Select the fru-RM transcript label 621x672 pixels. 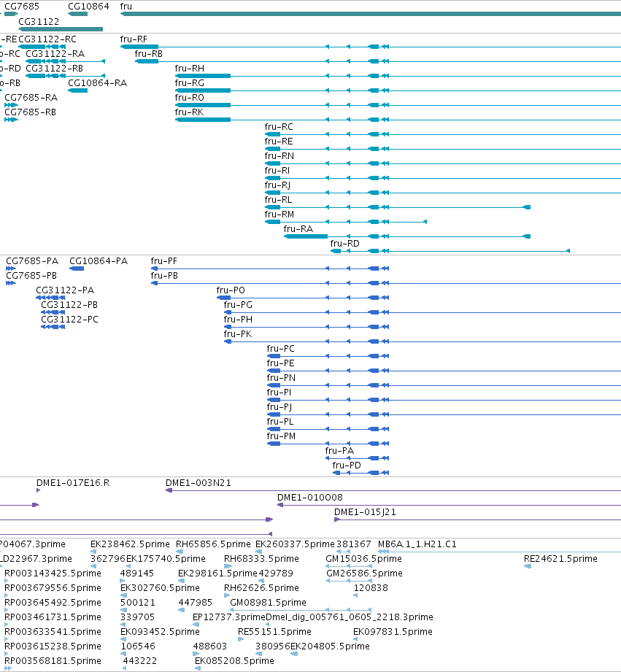[x=279, y=214]
